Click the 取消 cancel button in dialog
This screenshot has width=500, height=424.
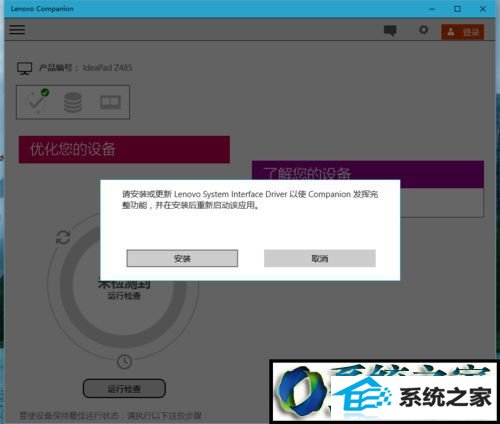(320, 258)
